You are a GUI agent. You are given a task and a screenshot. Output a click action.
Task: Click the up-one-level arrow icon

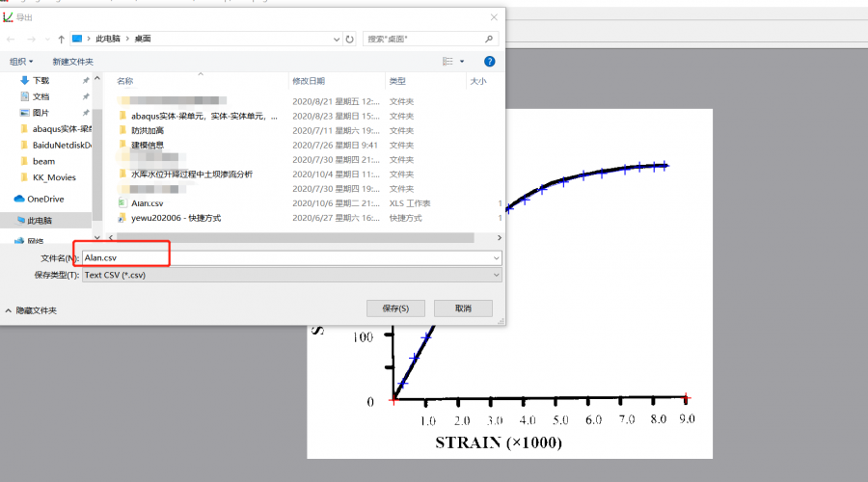click(x=61, y=39)
